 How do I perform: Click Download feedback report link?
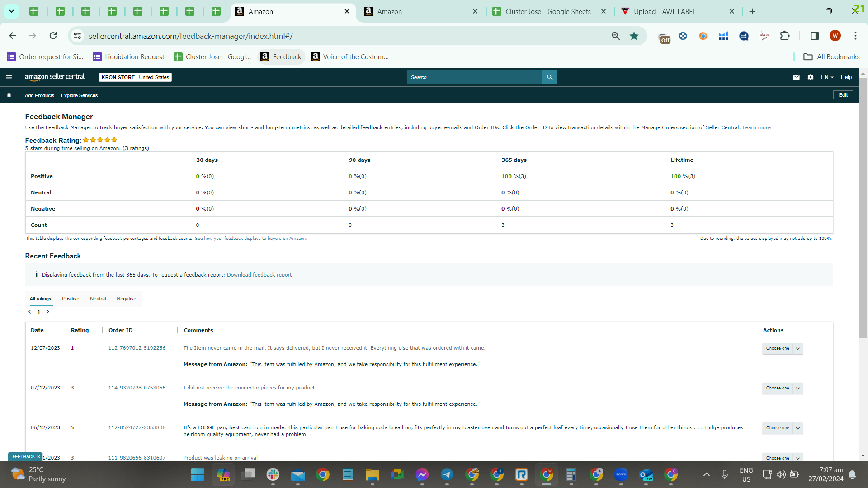click(x=259, y=275)
